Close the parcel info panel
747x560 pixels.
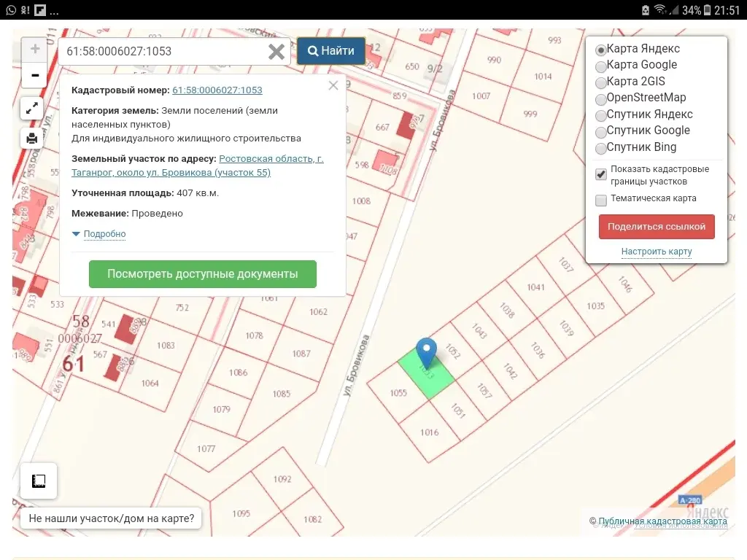click(x=333, y=85)
